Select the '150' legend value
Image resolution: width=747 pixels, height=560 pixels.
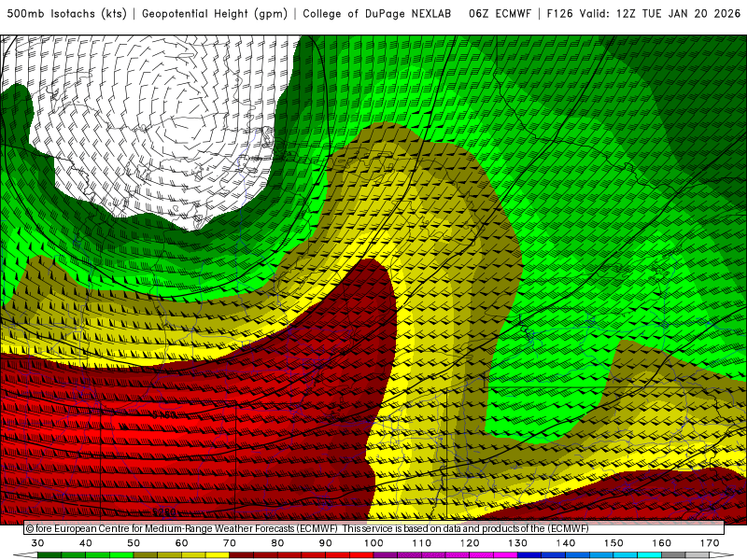tap(613, 543)
